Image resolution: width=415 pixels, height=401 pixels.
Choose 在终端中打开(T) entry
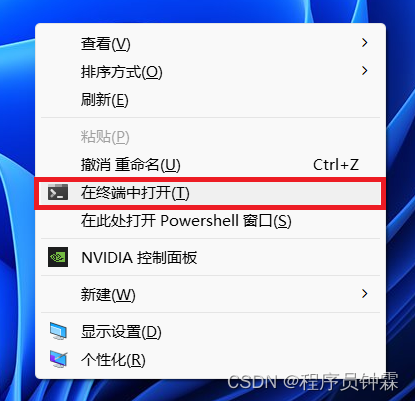pos(210,193)
